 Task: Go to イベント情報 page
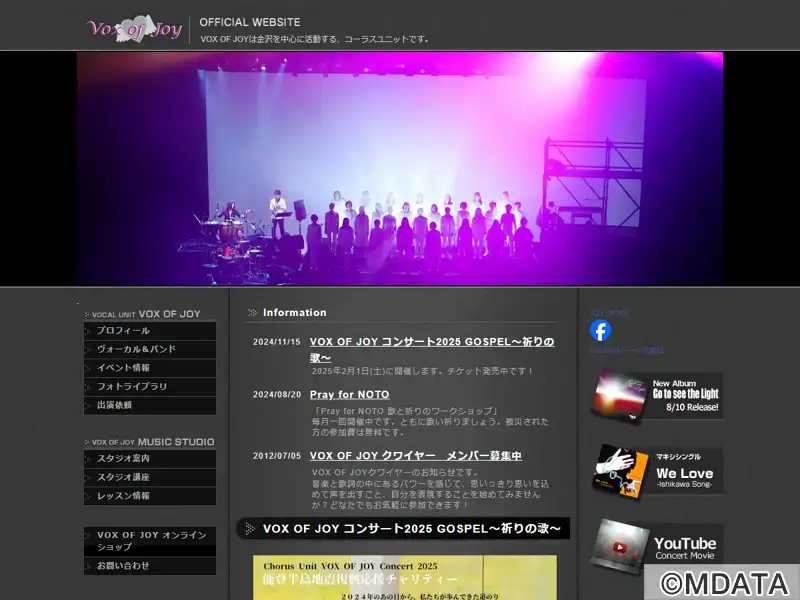tap(150, 368)
